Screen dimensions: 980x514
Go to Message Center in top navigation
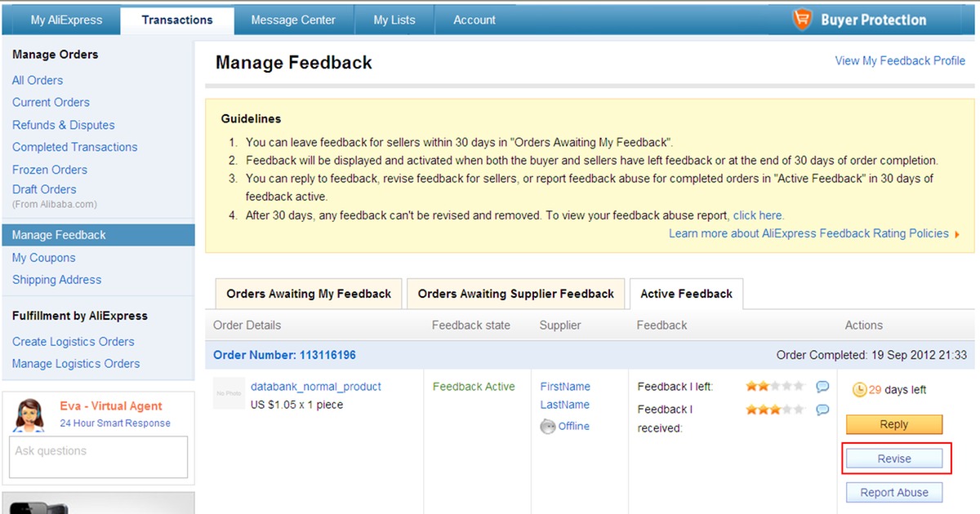293,20
